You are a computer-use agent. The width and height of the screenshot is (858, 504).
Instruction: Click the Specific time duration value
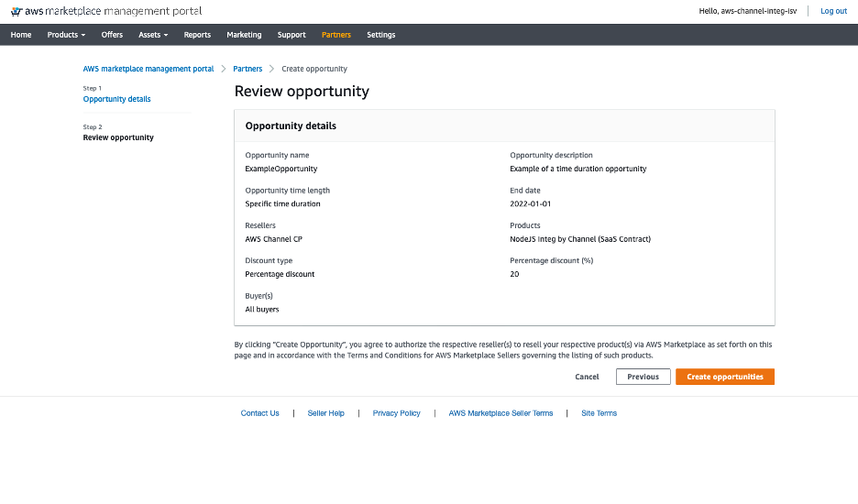click(x=283, y=203)
